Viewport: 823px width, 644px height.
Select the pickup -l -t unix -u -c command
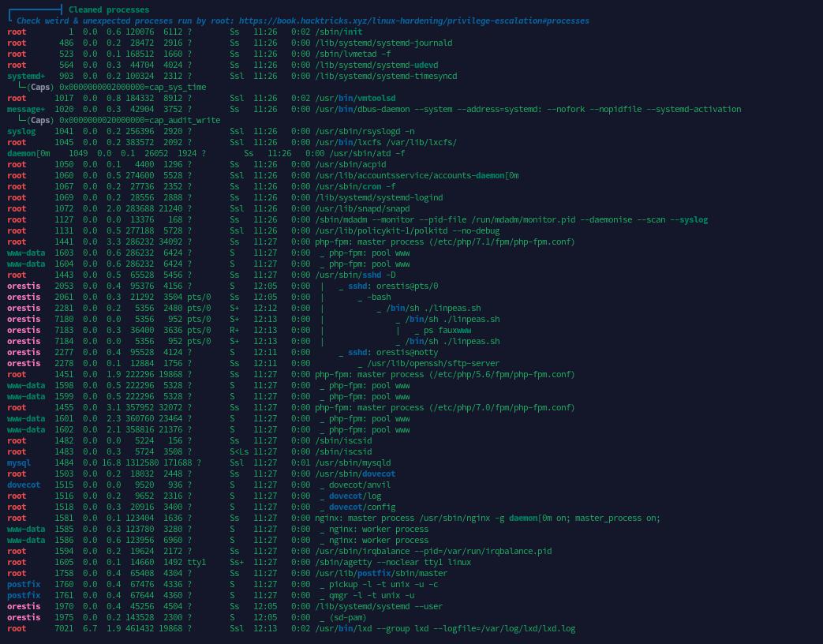(x=383, y=584)
